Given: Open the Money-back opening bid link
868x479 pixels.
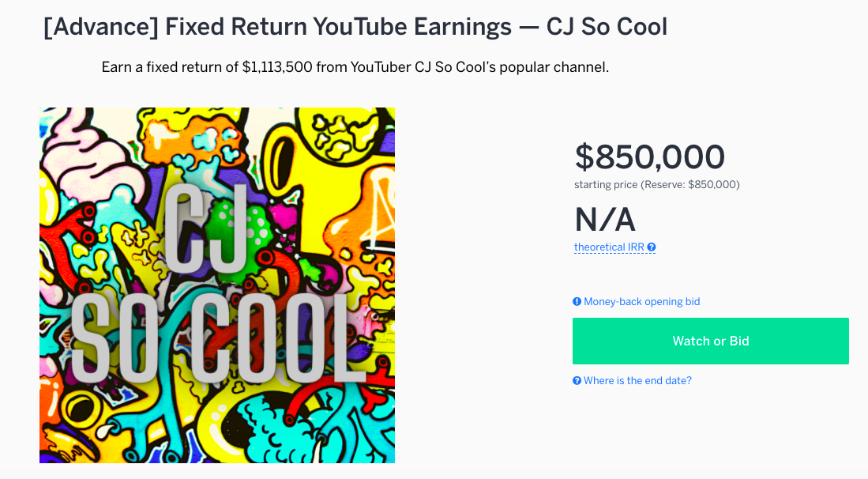Looking at the screenshot, I should click(641, 302).
